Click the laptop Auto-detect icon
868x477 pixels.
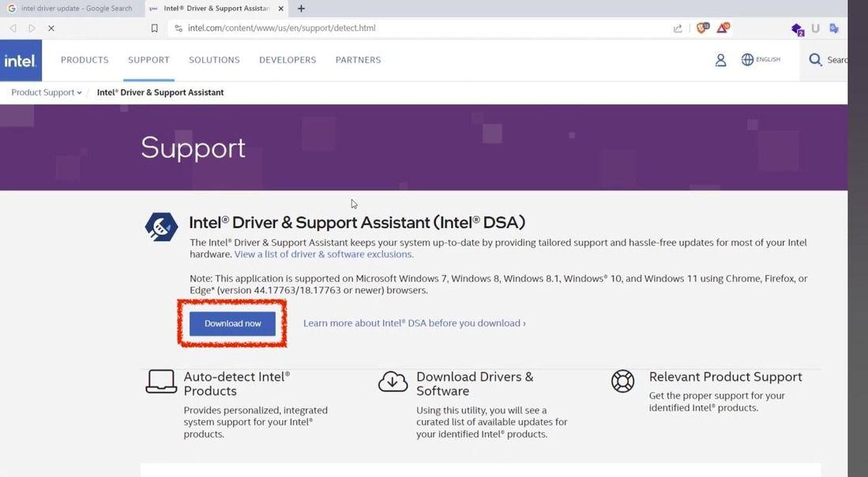161,381
